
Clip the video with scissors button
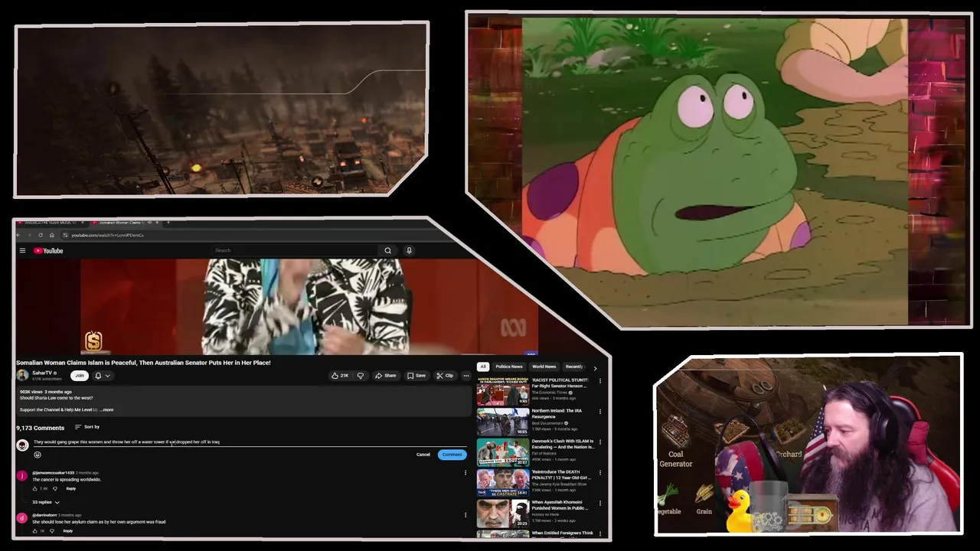[445, 376]
